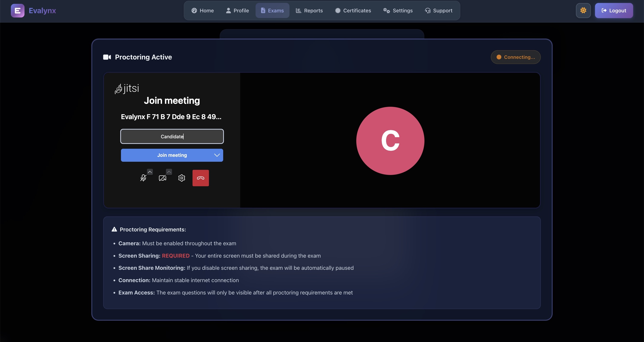The height and width of the screenshot is (342, 644).
Task: Open the Settings page
Action: (398, 10)
